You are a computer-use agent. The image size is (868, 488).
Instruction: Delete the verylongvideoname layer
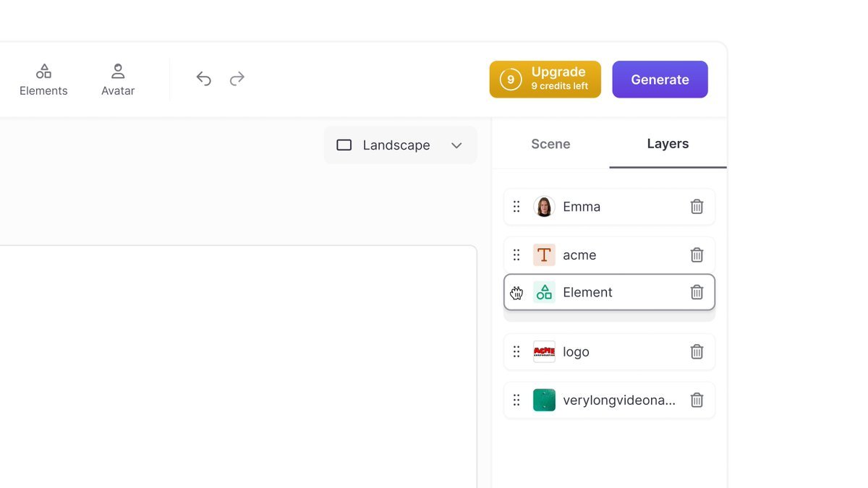click(x=697, y=400)
